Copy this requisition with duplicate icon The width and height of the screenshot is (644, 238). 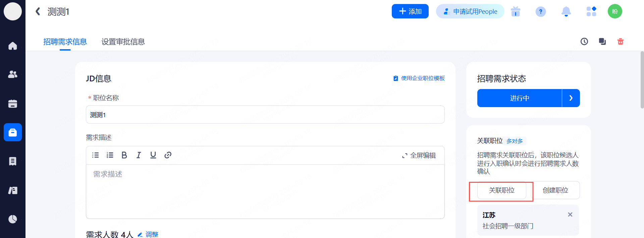click(x=602, y=42)
